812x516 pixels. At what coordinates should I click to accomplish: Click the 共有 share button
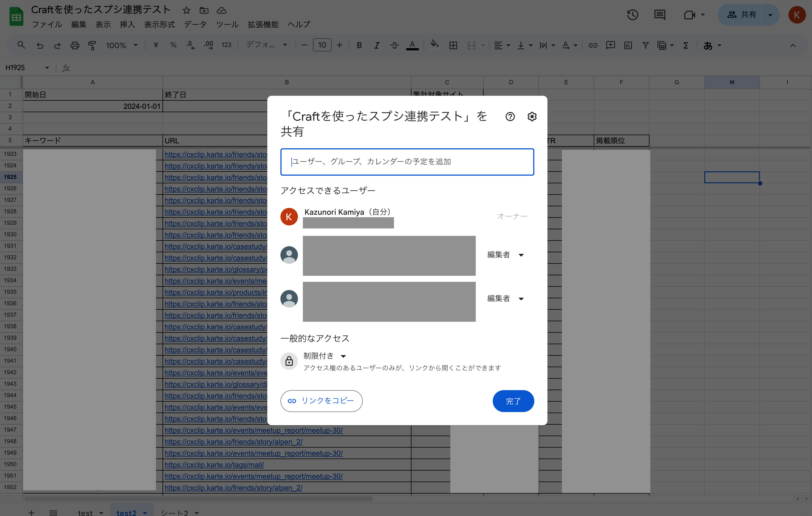[740, 15]
